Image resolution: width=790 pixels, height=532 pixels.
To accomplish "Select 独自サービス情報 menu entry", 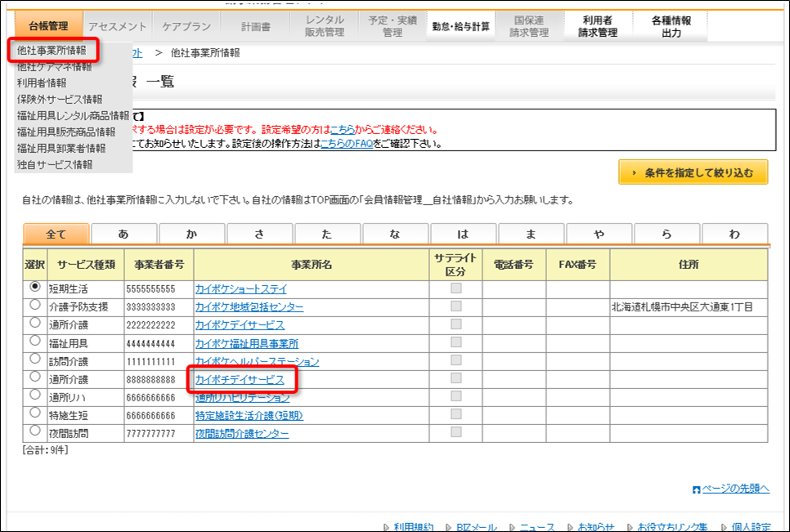I will pyautogui.click(x=55, y=164).
